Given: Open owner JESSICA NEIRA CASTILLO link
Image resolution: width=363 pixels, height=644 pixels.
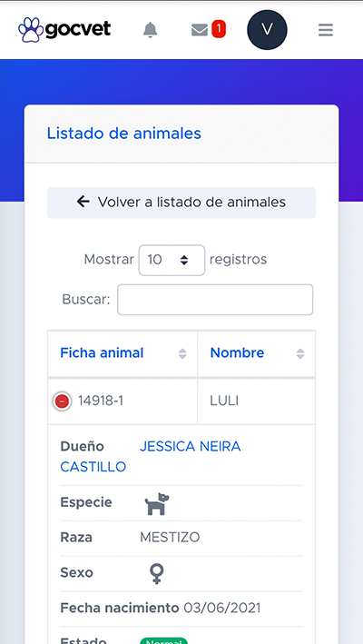Looking at the screenshot, I should coord(151,456).
